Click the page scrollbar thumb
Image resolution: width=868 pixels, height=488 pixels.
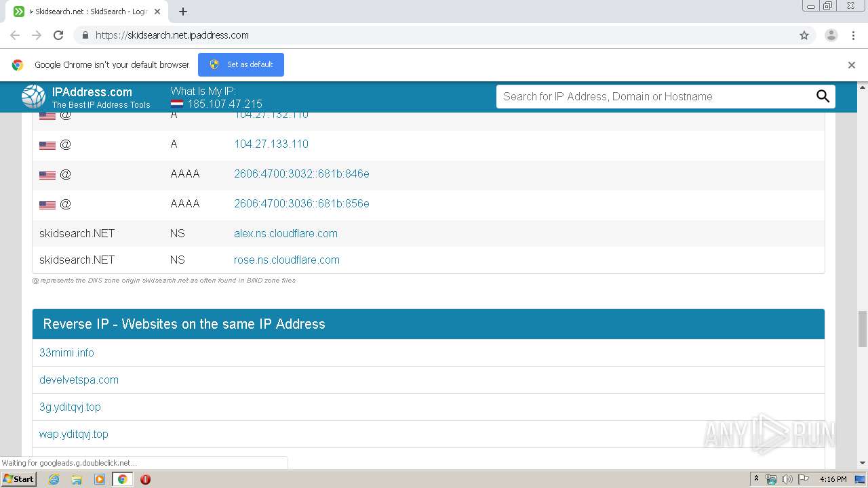[863, 329]
